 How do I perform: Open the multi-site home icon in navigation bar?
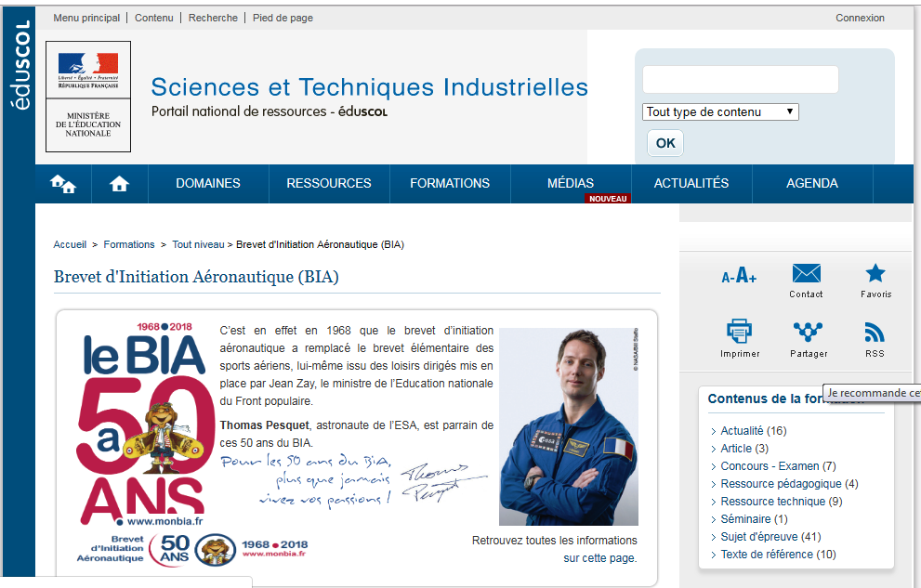point(63,184)
